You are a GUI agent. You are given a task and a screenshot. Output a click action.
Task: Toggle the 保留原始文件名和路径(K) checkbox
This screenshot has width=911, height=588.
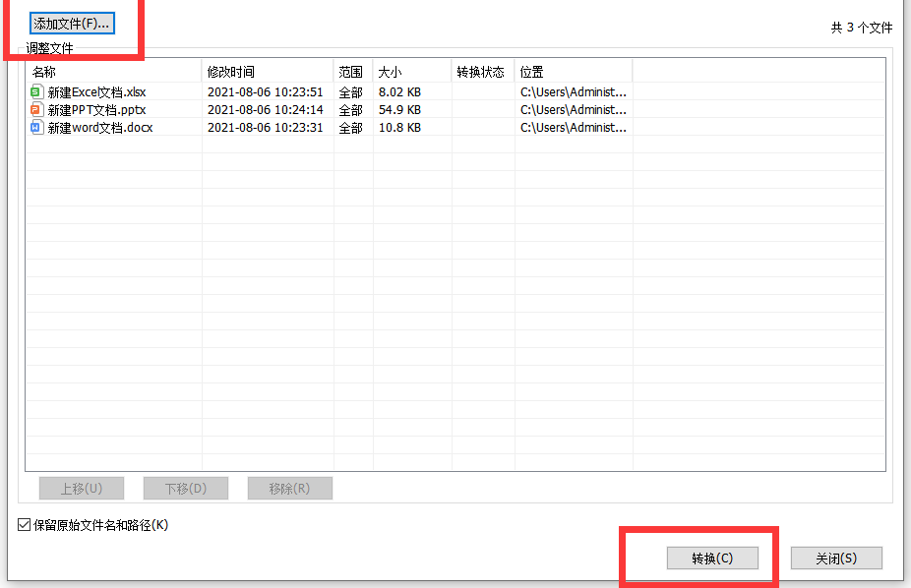tap(22, 525)
